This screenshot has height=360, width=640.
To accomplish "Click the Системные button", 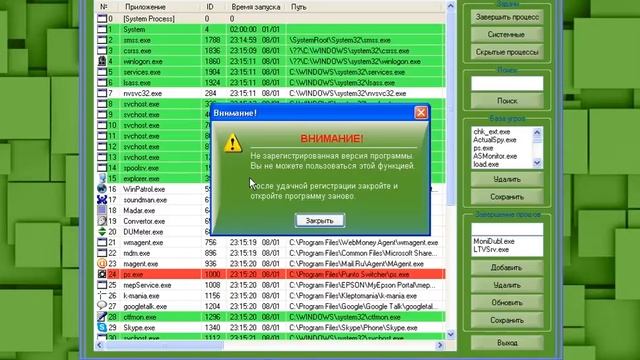I will 507,35.
